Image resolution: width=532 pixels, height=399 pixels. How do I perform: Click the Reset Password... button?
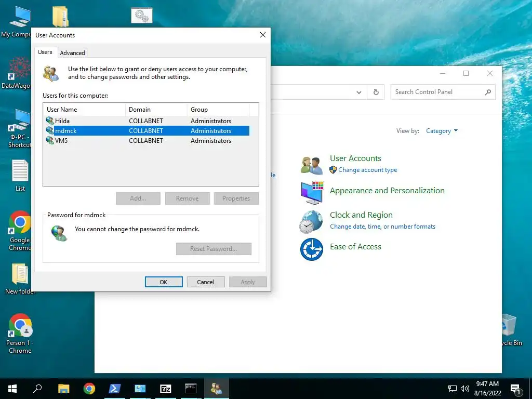(214, 249)
